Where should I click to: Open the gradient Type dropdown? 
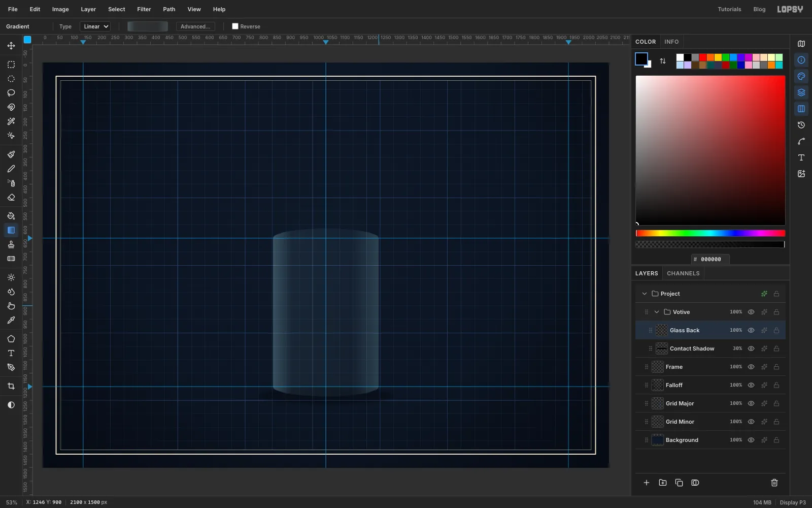[x=95, y=26]
